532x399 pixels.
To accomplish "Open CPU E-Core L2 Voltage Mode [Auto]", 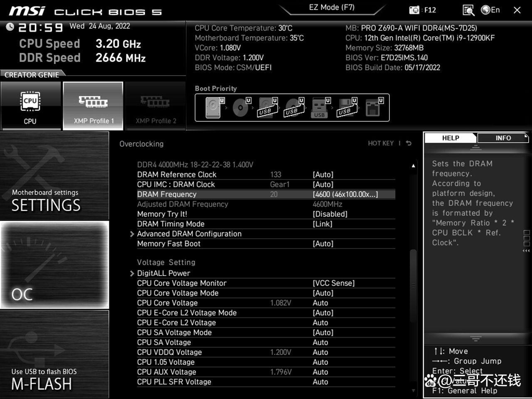I will [x=323, y=313].
